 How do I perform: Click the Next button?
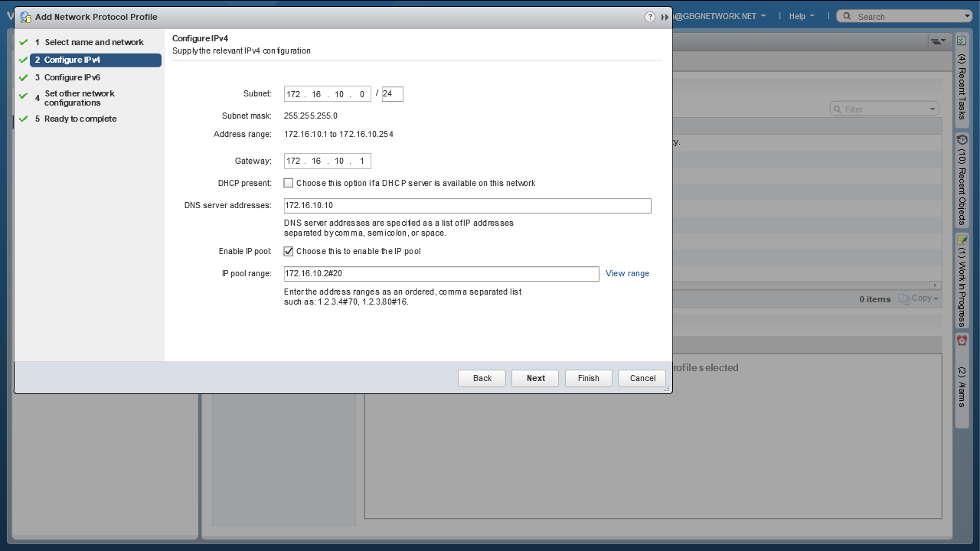click(x=536, y=378)
